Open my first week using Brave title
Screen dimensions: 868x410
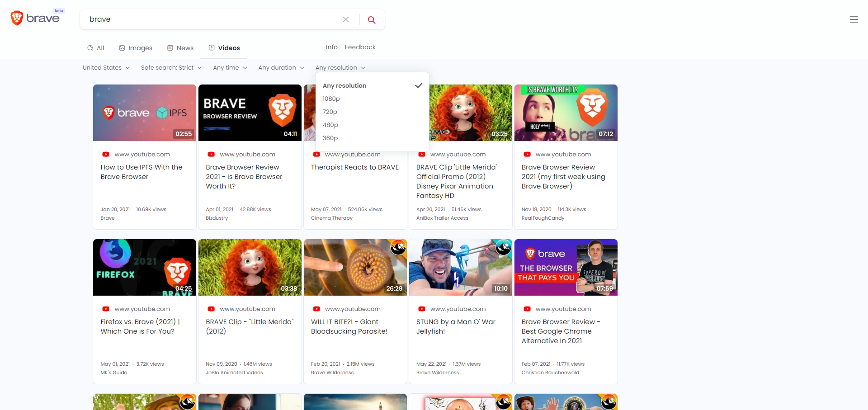tap(563, 177)
